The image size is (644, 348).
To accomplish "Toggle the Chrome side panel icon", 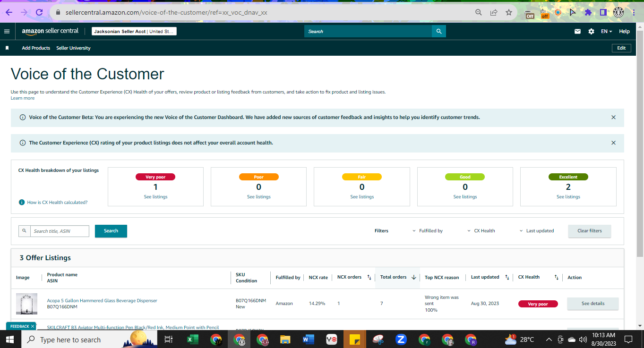I will click(603, 13).
